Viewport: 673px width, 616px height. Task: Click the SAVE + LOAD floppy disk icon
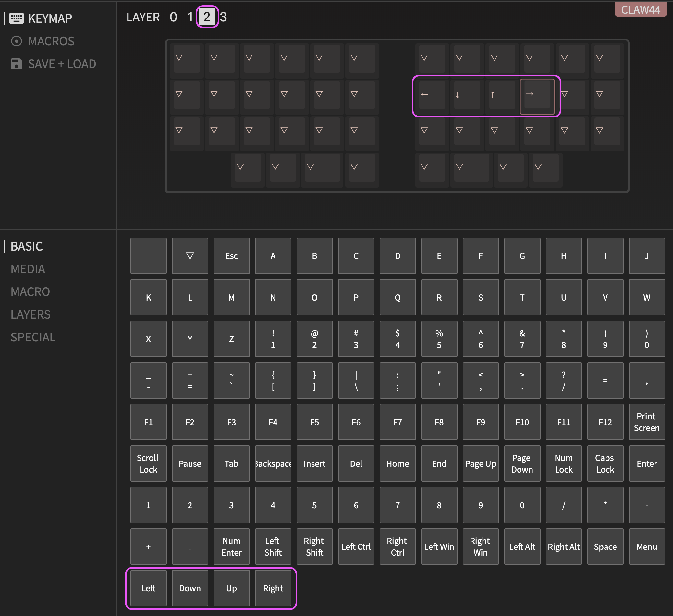click(16, 64)
